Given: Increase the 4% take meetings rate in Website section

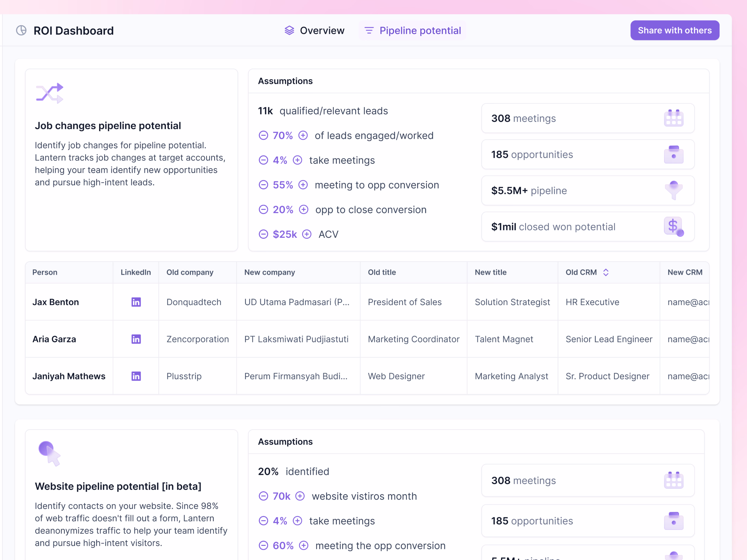Looking at the screenshot, I should [x=298, y=521].
